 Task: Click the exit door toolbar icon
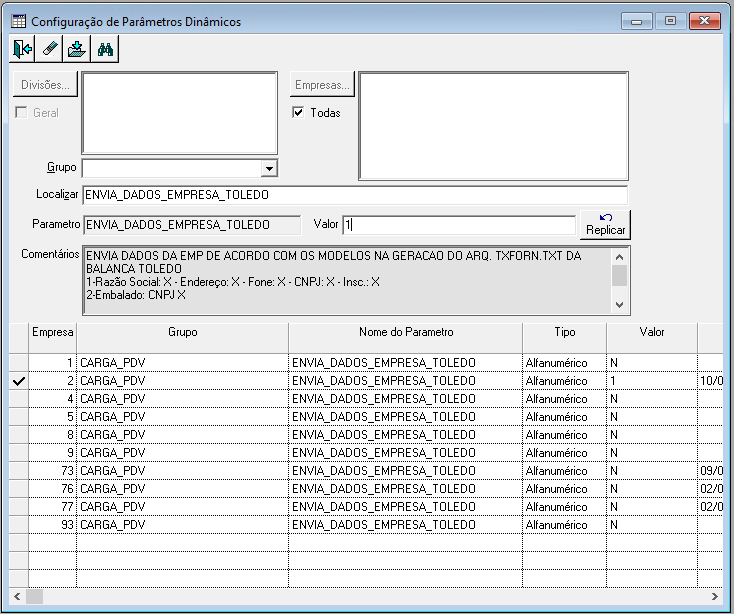[x=22, y=49]
